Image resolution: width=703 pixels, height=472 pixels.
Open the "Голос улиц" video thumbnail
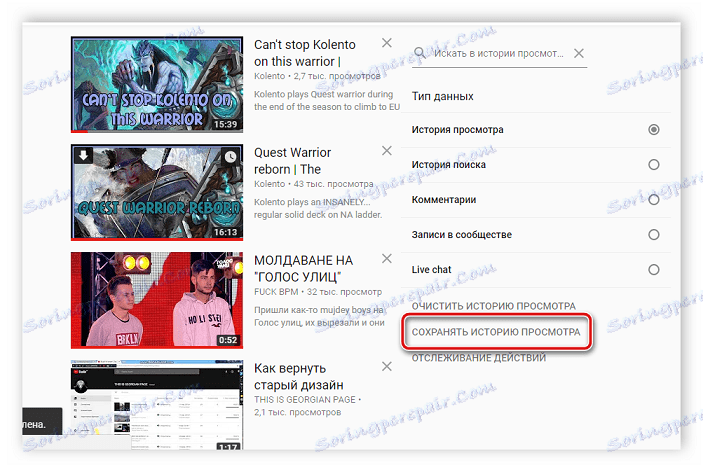click(157, 300)
